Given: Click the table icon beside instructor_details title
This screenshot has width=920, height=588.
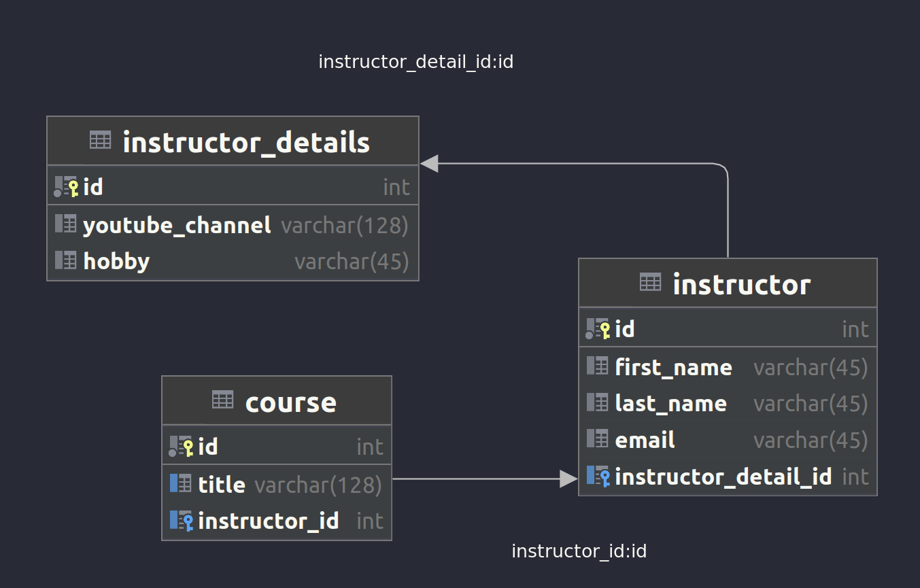Looking at the screenshot, I should coord(100,140).
